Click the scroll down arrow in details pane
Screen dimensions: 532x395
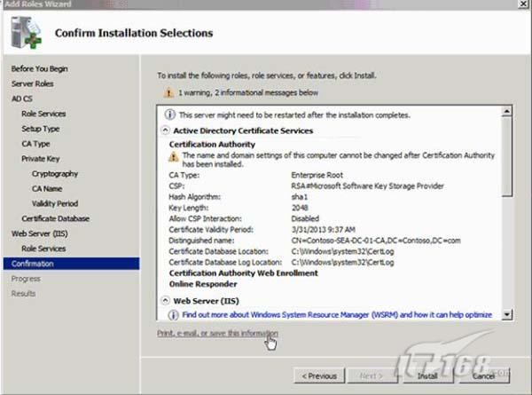[x=507, y=314]
